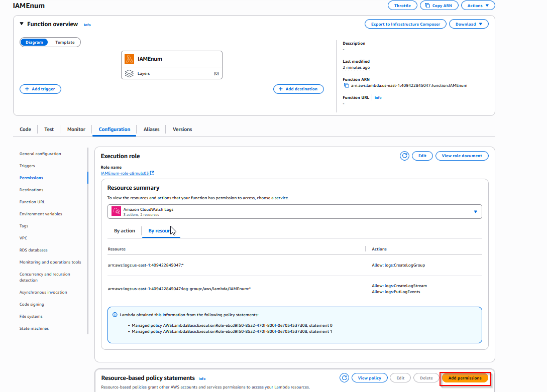Click Add destination button

tap(299, 89)
